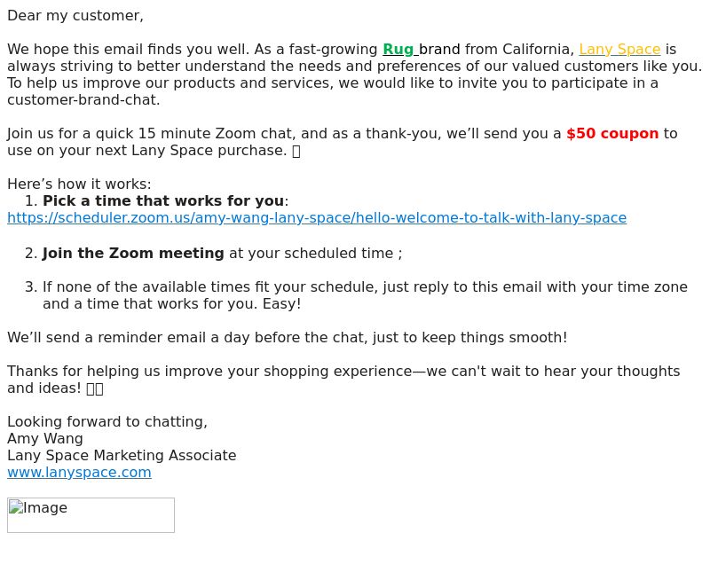This screenshot has height=588, width=710.
Task: Click the Thanks for helping us paragraph
Action: pos(343,380)
